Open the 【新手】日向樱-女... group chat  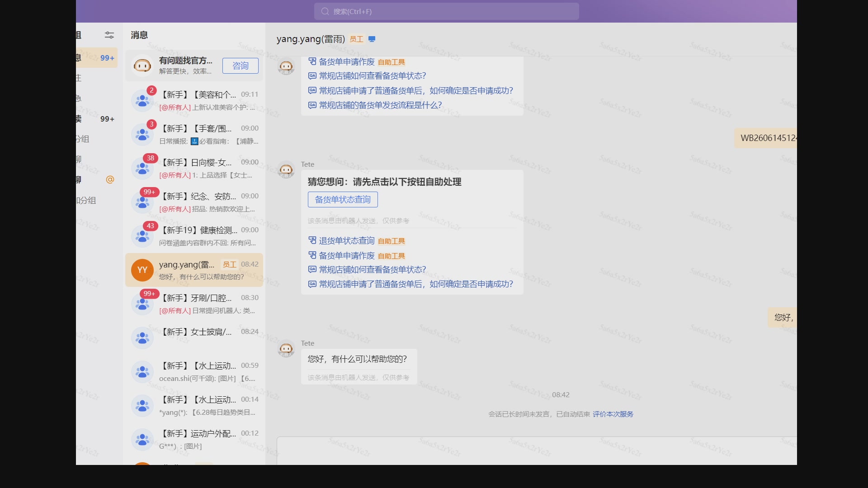click(x=194, y=168)
